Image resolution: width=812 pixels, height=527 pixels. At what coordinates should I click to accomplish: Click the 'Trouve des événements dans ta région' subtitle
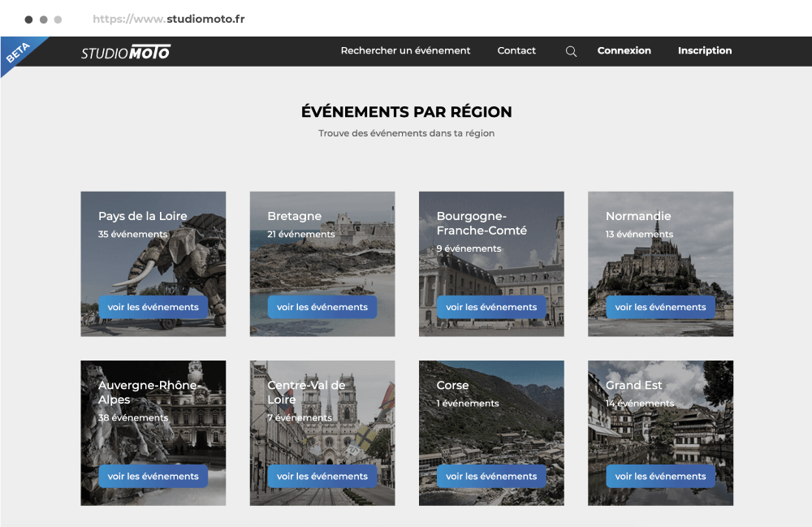tap(407, 133)
